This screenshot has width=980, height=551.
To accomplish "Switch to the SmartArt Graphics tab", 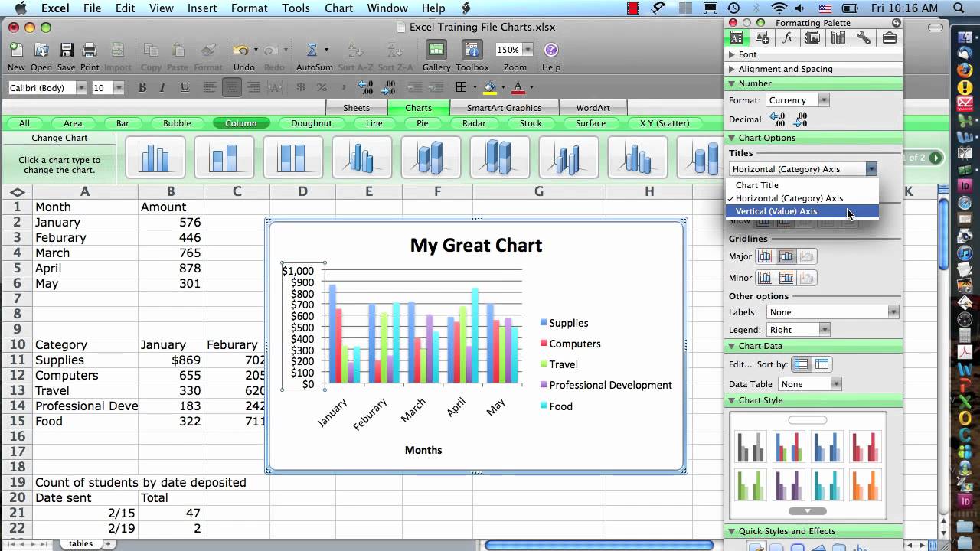I will point(505,107).
